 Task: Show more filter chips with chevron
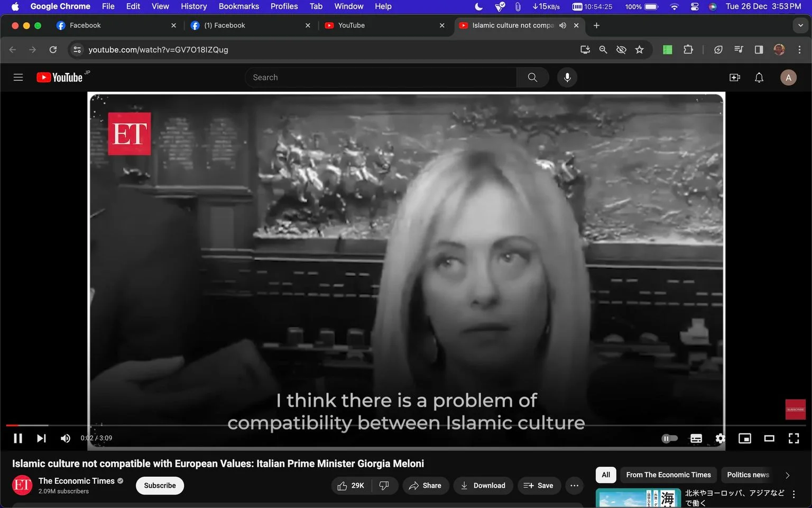(787, 475)
